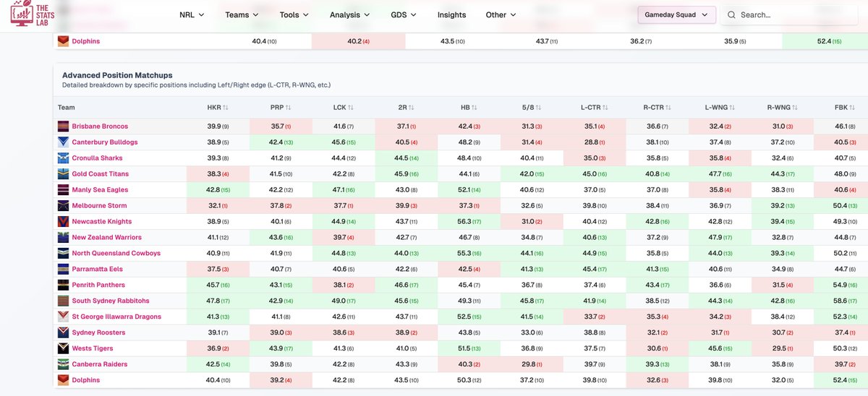
Task: Expand the Analysis navigation menu
Action: click(x=350, y=14)
